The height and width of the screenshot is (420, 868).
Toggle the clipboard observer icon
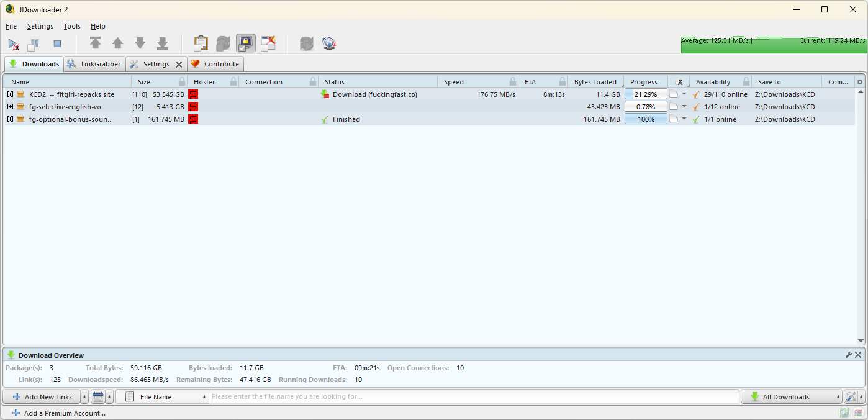(201, 43)
